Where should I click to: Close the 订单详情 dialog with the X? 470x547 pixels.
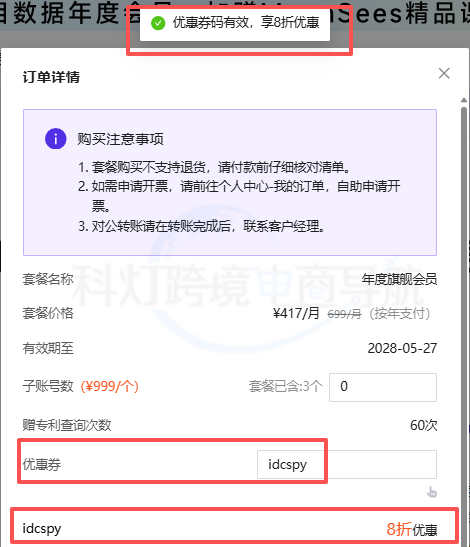coord(444,73)
